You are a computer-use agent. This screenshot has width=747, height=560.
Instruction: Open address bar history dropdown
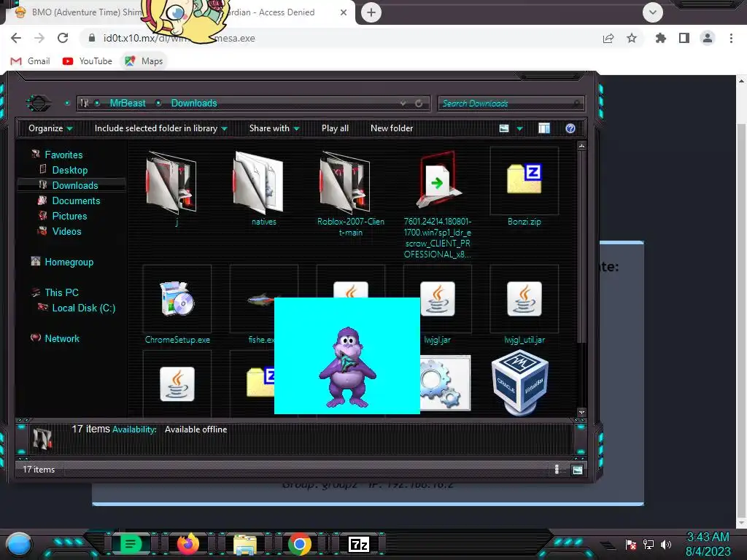pos(403,103)
